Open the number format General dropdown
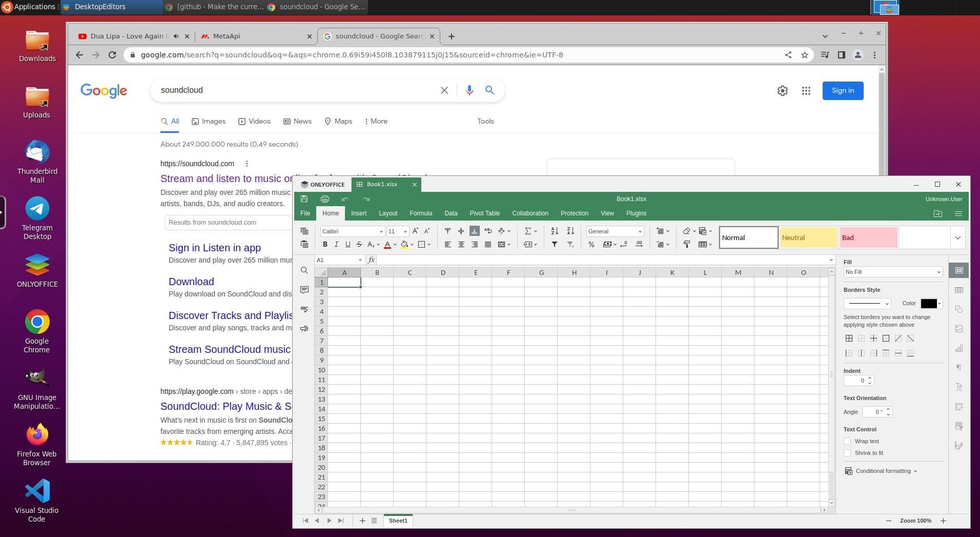 tap(614, 231)
